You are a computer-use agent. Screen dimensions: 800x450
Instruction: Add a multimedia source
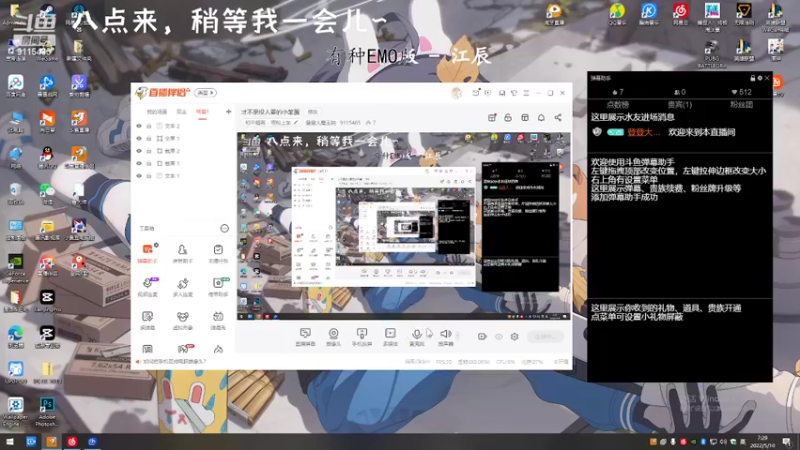(x=390, y=337)
